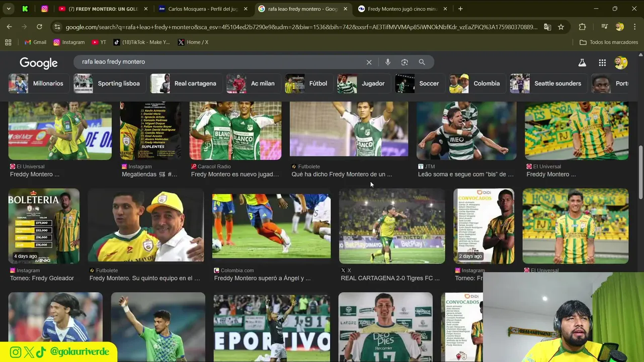Open YT bookmark
Viewport: 644px width, 362px height.
pyautogui.click(x=99, y=42)
